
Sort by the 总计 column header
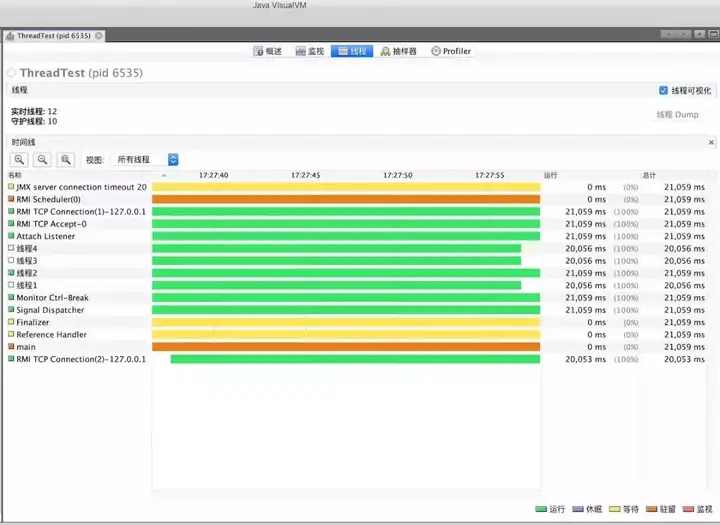click(x=649, y=175)
